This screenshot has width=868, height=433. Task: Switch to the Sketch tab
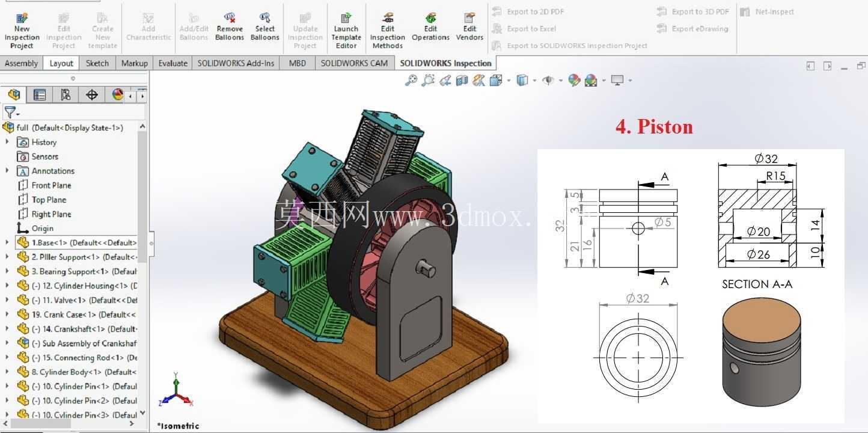click(97, 63)
